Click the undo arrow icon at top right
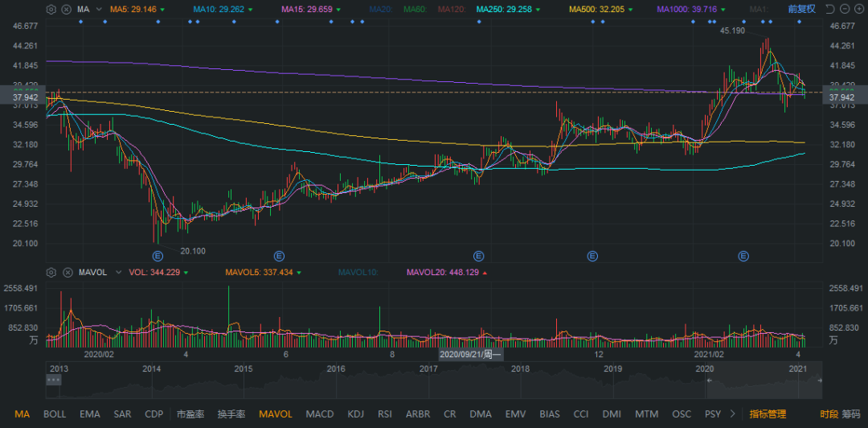Image resolution: width=868 pixels, height=428 pixels. pos(829,9)
